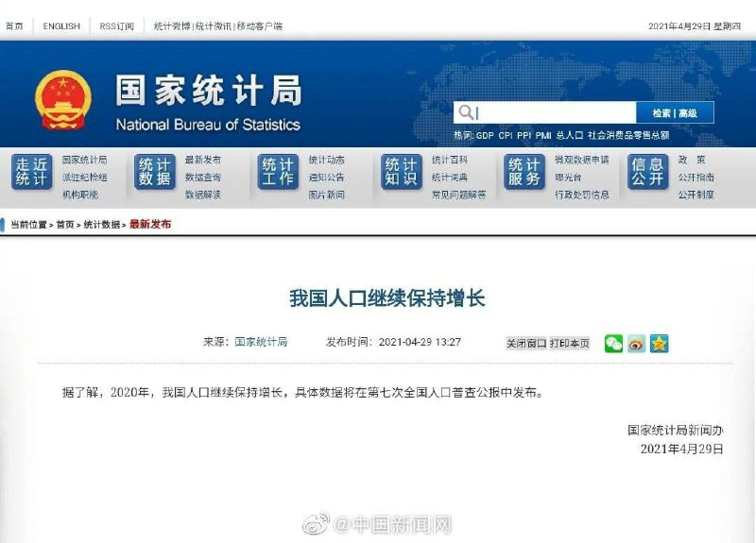Open the 微观数据申请 link
This screenshot has width=756, height=543.
[582, 160]
